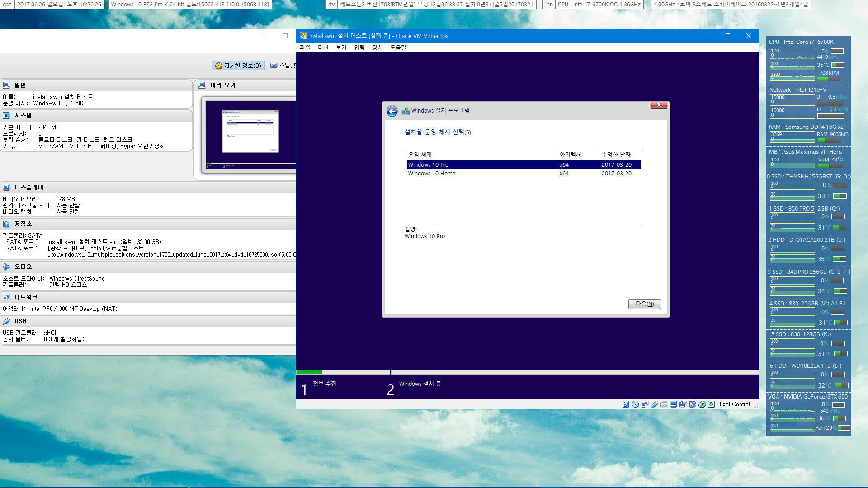The image size is (868, 488).
Task: Open the USB devices status icon
Action: (654, 404)
